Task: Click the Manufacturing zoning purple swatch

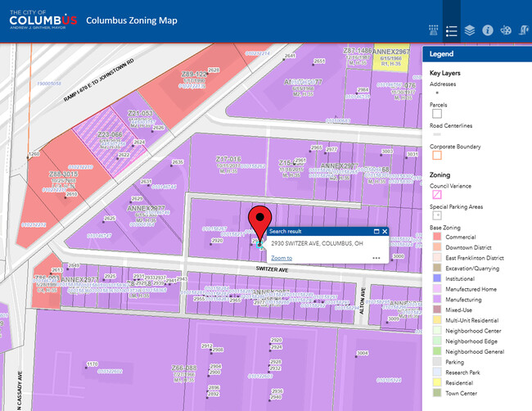Action: click(436, 300)
